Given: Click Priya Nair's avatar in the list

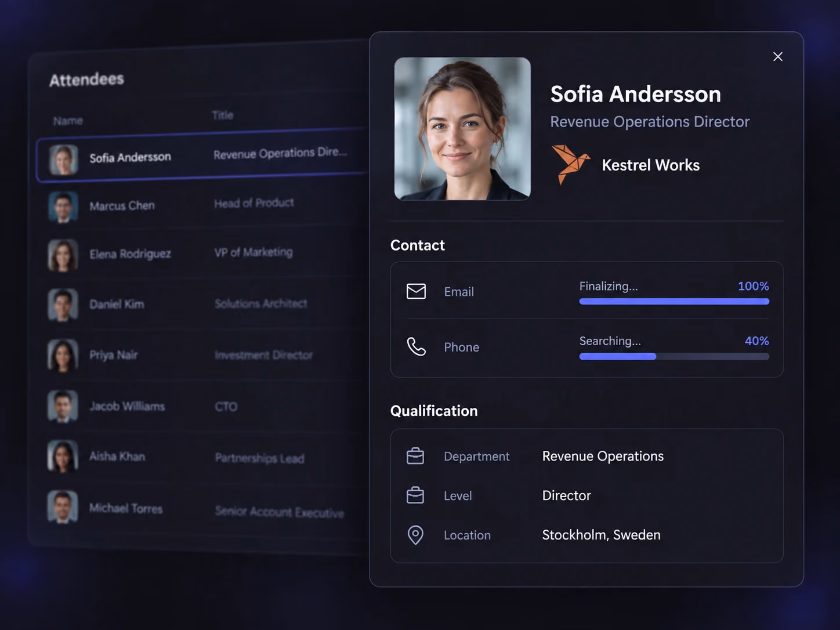Looking at the screenshot, I should click(x=63, y=356).
